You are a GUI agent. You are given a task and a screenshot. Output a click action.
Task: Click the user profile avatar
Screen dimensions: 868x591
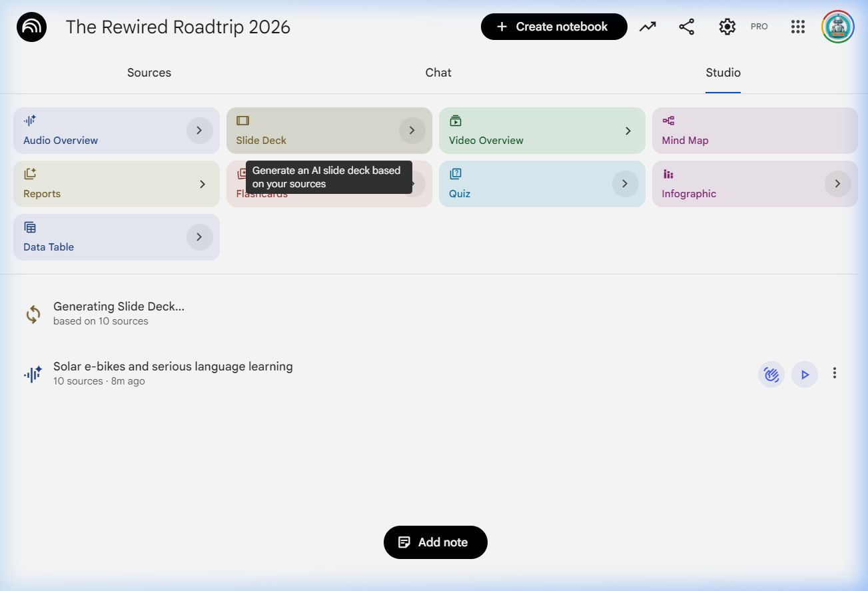837,27
